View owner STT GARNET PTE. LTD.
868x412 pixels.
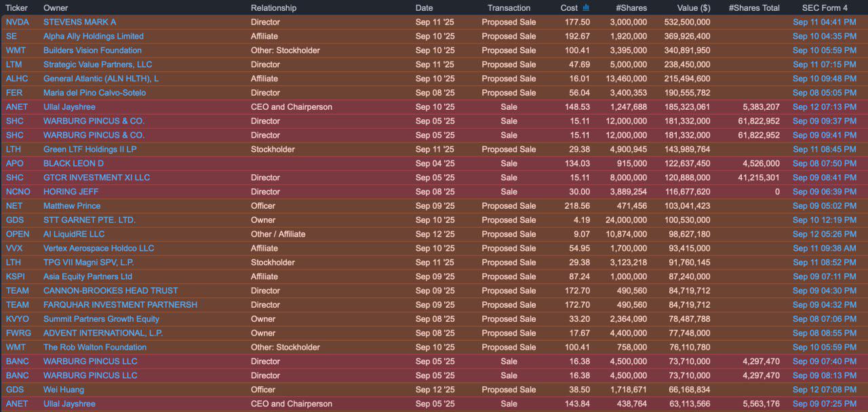click(x=90, y=220)
